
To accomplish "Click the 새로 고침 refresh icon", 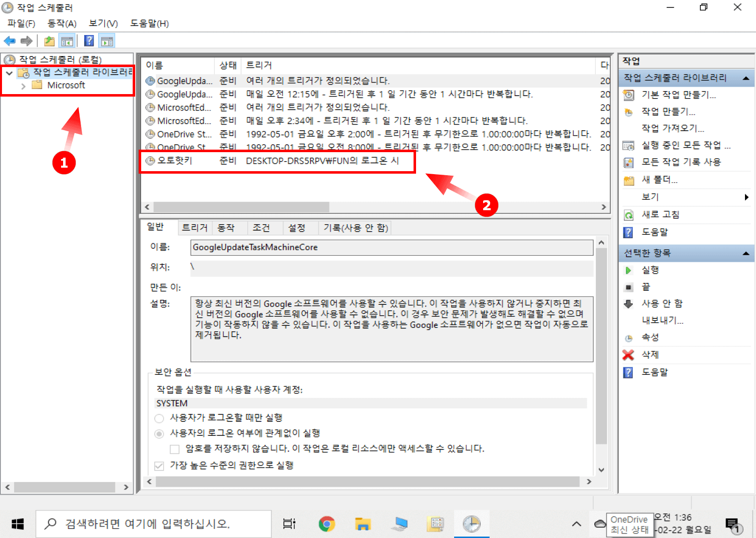I will click(x=628, y=215).
